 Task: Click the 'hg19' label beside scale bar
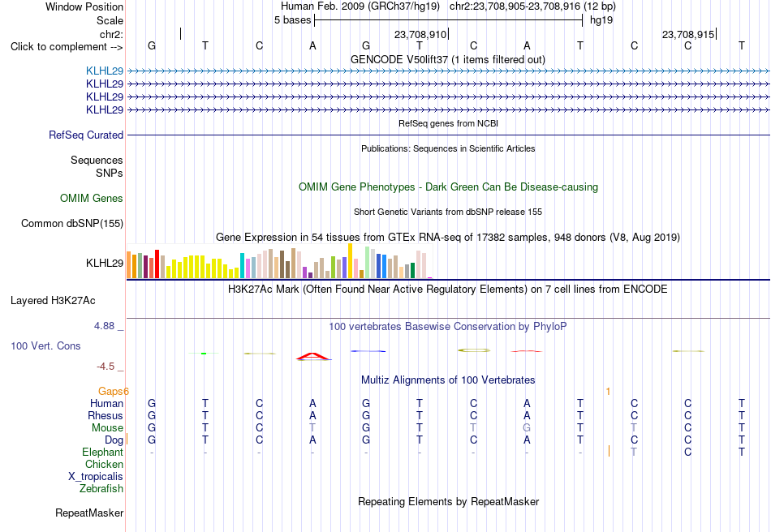pos(601,20)
